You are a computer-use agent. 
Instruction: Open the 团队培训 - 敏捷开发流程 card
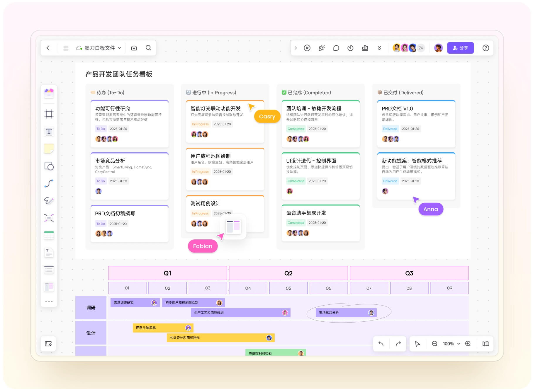tap(321, 124)
